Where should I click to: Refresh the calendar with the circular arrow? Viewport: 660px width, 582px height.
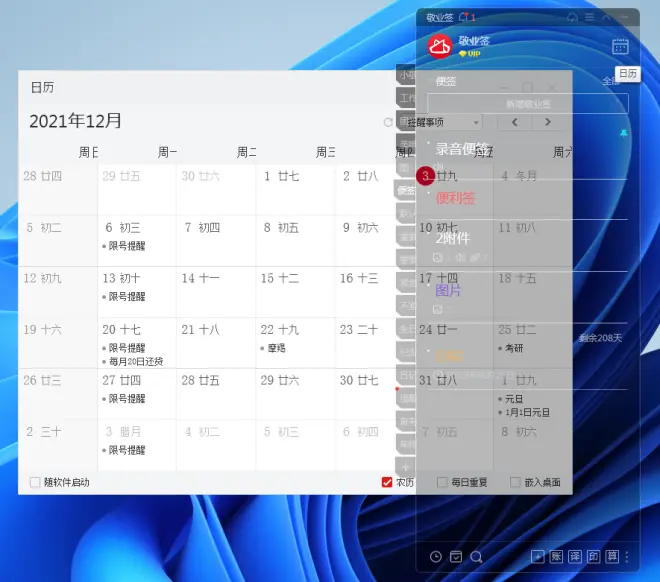(x=388, y=122)
